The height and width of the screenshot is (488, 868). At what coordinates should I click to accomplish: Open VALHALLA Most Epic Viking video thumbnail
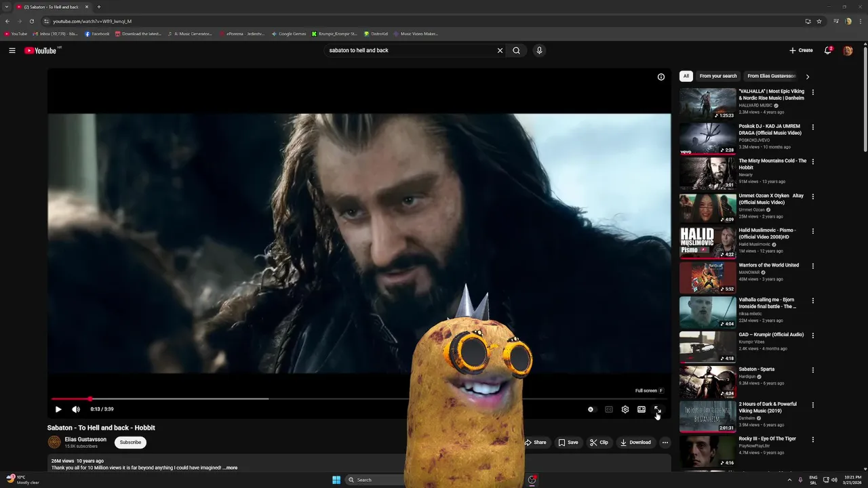coord(707,104)
